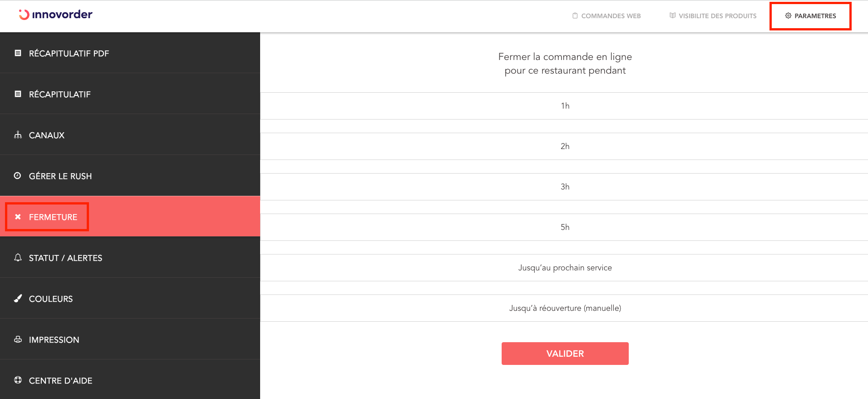Click the Fermeture X icon

[18, 217]
